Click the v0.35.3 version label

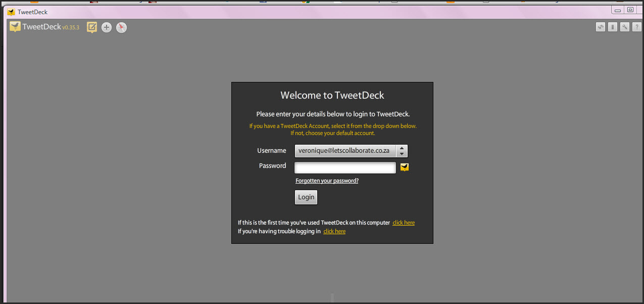(x=71, y=28)
